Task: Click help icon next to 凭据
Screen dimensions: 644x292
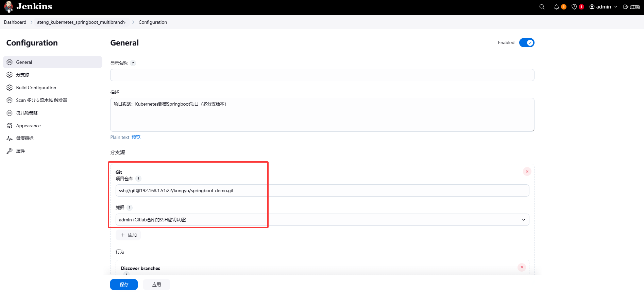Action: click(x=130, y=208)
